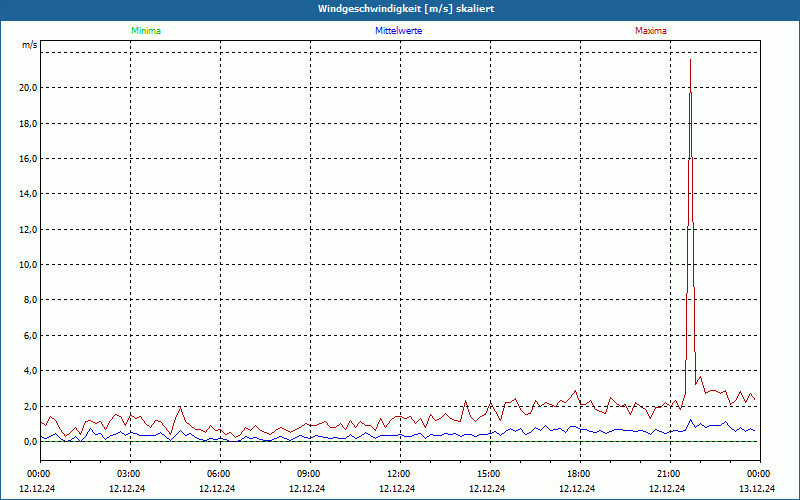The width and height of the screenshot is (800, 500).
Task: Click the 20,0 y-axis value
Action: [x=28, y=88]
